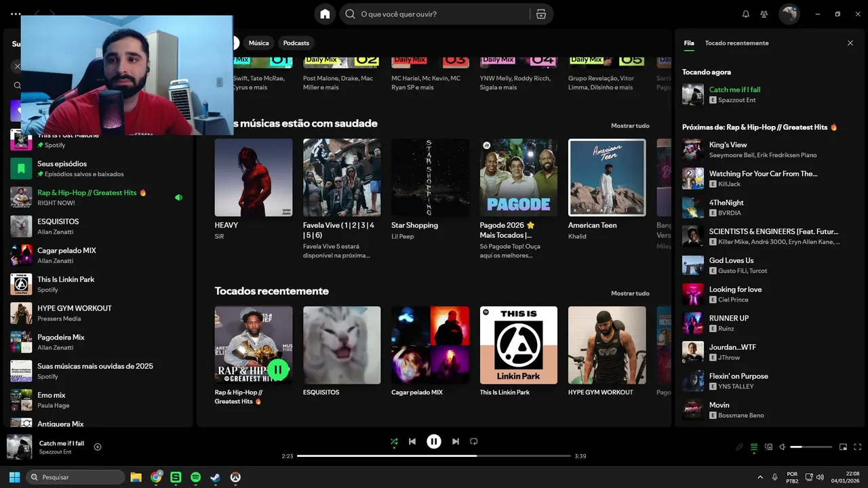This screenshot has width=868, height=488.
Task: Click the now-playing speaker icon in library
Action: pos(178,197)
